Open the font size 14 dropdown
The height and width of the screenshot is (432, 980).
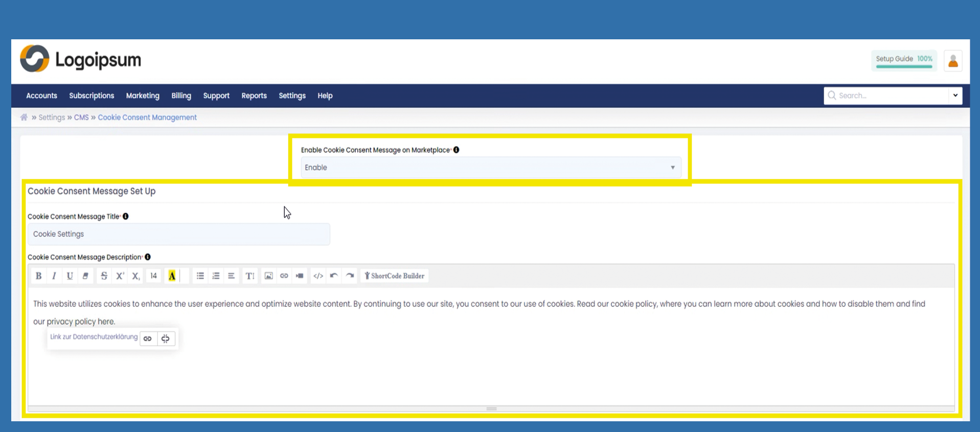coord(153,276)
